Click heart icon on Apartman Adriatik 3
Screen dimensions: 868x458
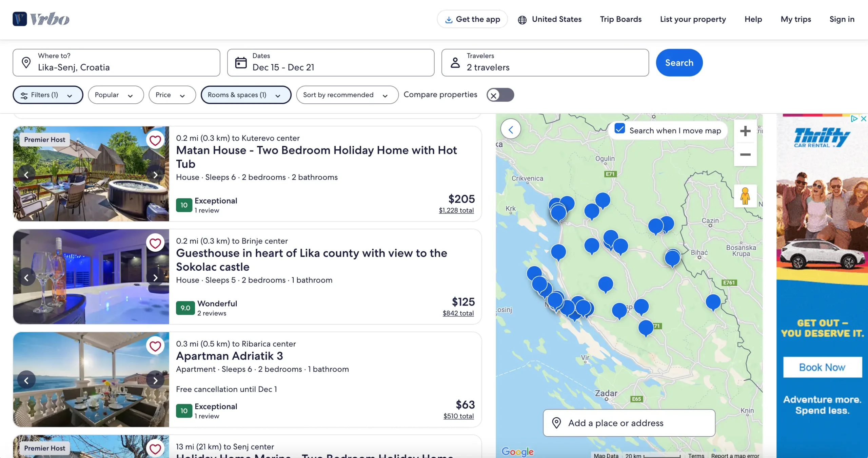click(155, 346)
